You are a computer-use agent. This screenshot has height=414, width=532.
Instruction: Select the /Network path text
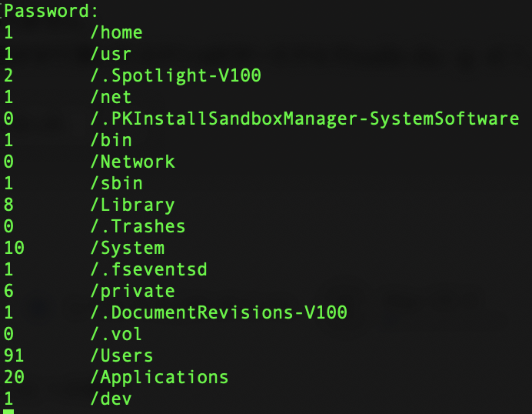(x=132, y=162)
